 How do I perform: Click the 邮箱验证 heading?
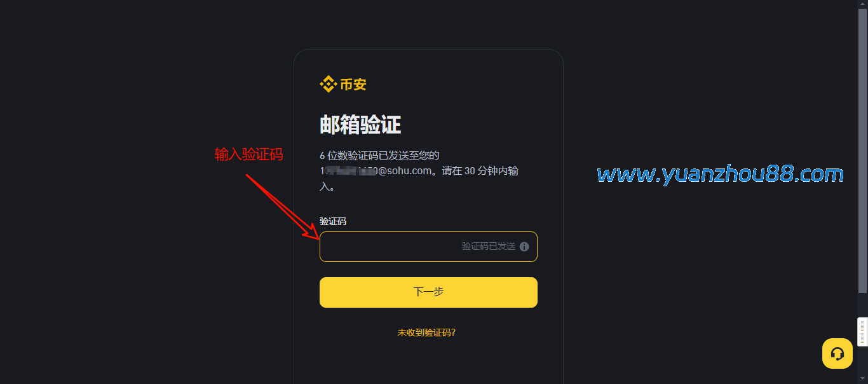(x=360, y=125)
